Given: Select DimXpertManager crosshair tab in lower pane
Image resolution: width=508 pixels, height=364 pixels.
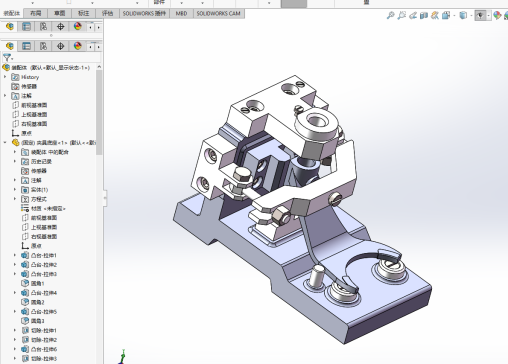Looking at the screenshot, I should point(61,46).
